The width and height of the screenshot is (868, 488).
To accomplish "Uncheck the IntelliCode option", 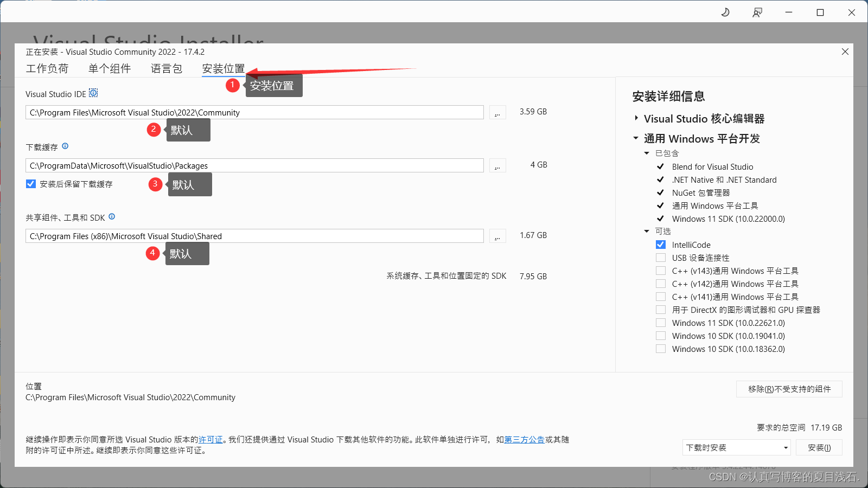I will click(661, 245).
